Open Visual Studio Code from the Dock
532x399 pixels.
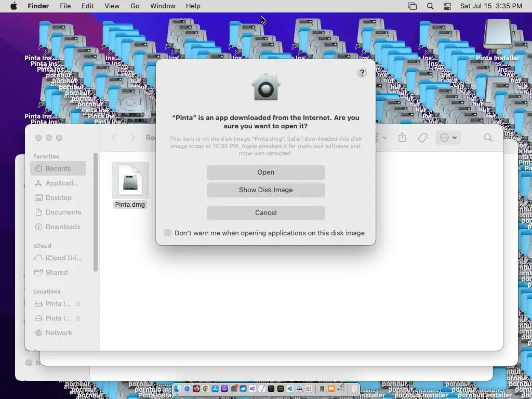[x=290, y=389]
